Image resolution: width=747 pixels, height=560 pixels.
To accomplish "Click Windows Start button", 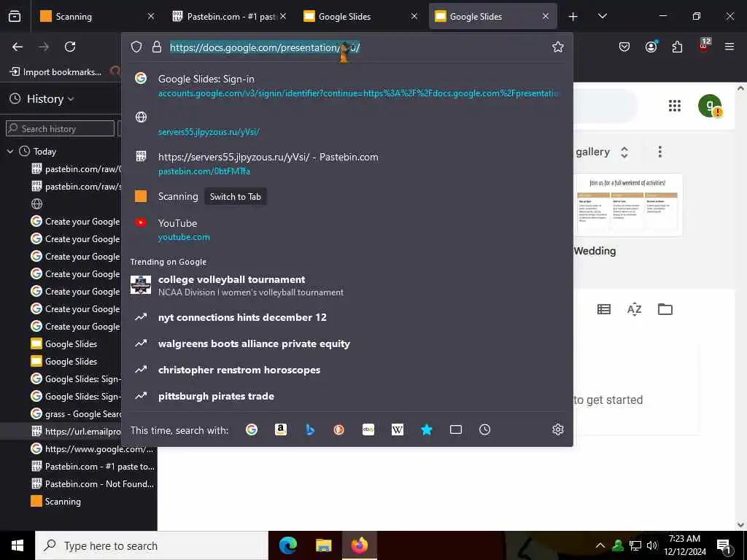I will [18, 545].
